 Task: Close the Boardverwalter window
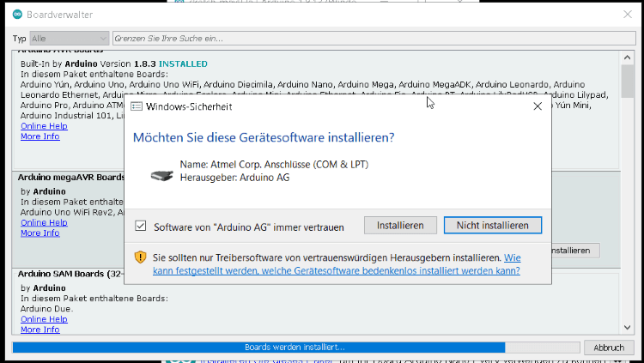(628, 15)
